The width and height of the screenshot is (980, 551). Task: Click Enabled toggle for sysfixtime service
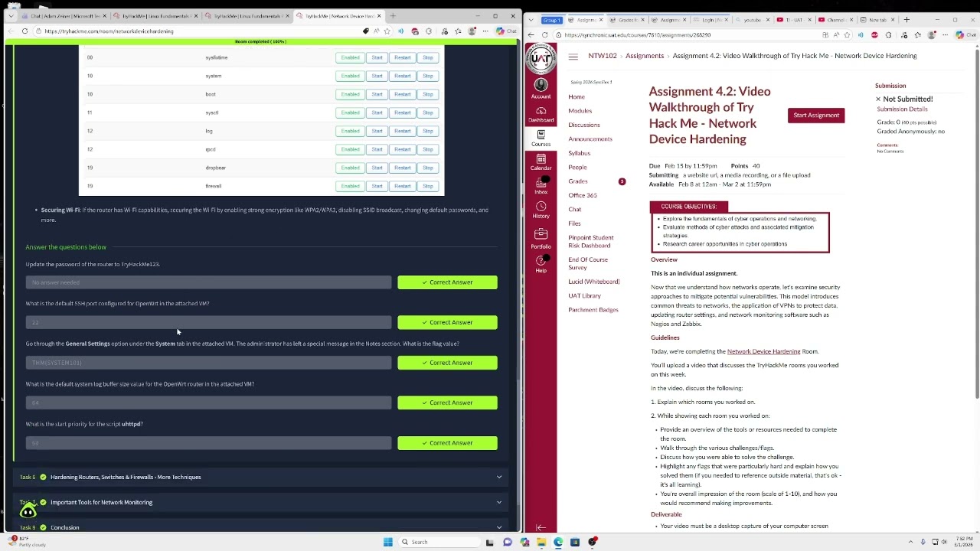pos(350,57)
